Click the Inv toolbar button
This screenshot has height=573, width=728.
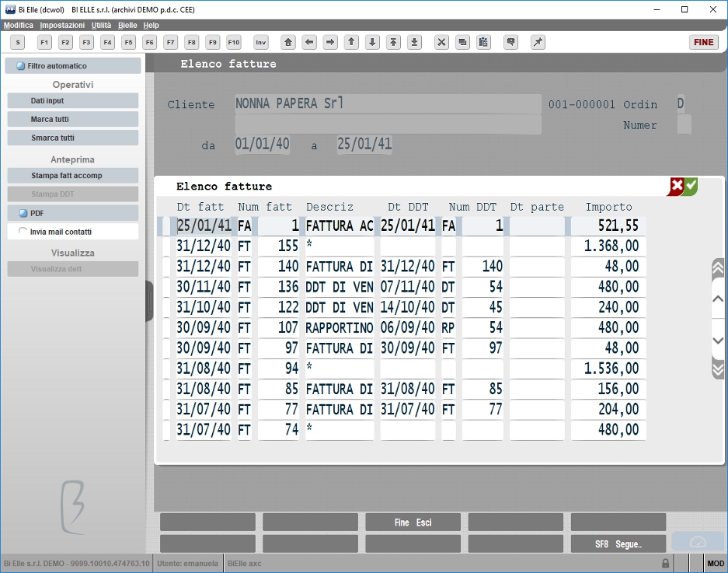261,42
